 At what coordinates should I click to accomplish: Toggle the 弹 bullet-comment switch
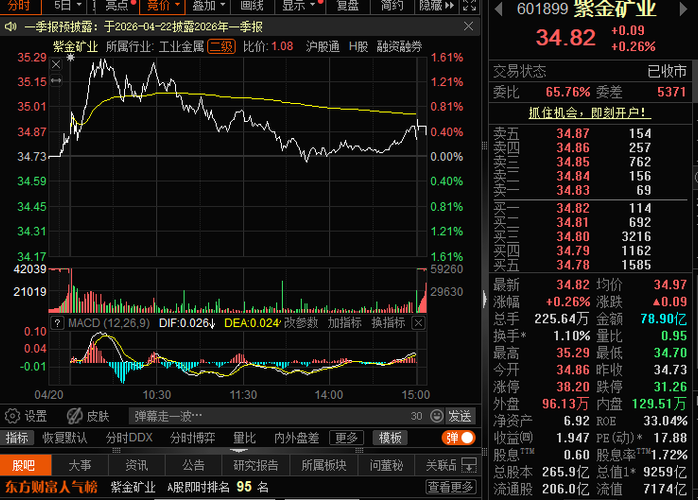[459, 438]
